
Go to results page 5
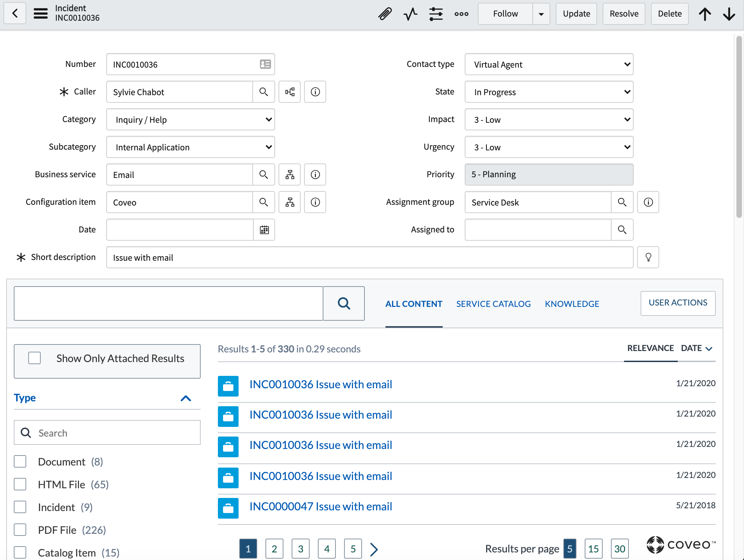353,549
